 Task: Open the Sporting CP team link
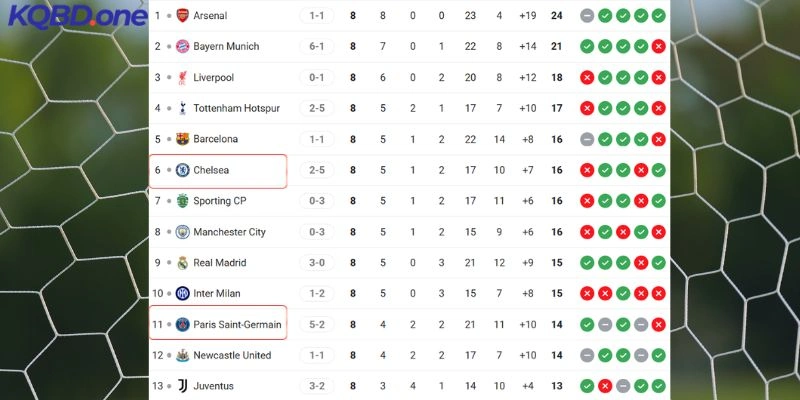pyautogui.click(x=220, y=201)
